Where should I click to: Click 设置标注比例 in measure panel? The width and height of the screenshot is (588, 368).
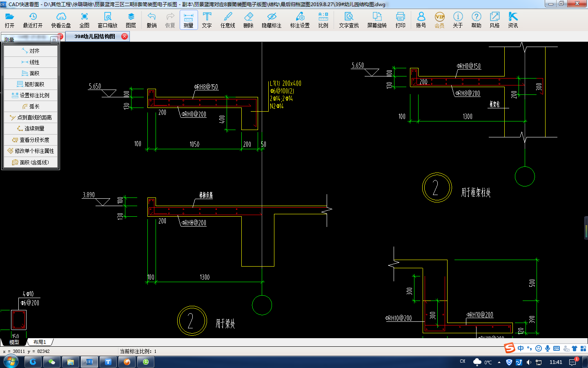click(x=31, y=95)
